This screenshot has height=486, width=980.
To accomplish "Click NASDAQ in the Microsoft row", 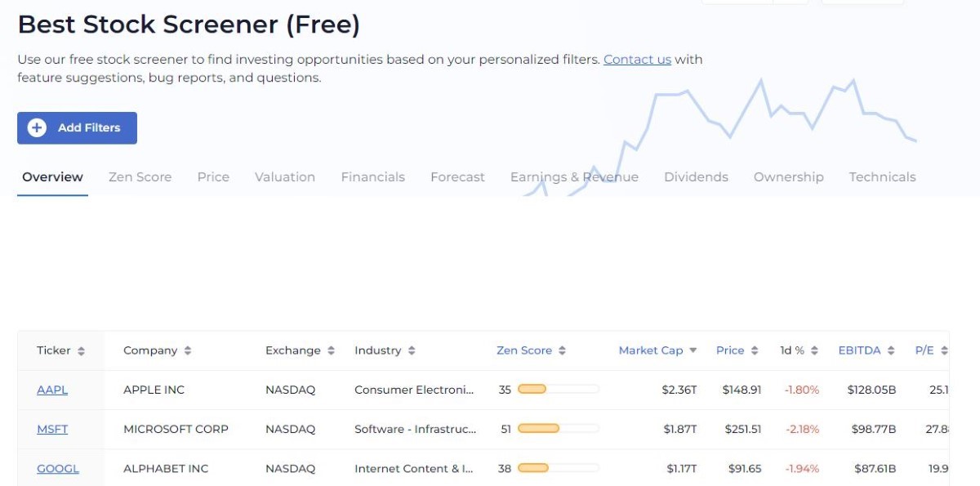I will point(290,430).
